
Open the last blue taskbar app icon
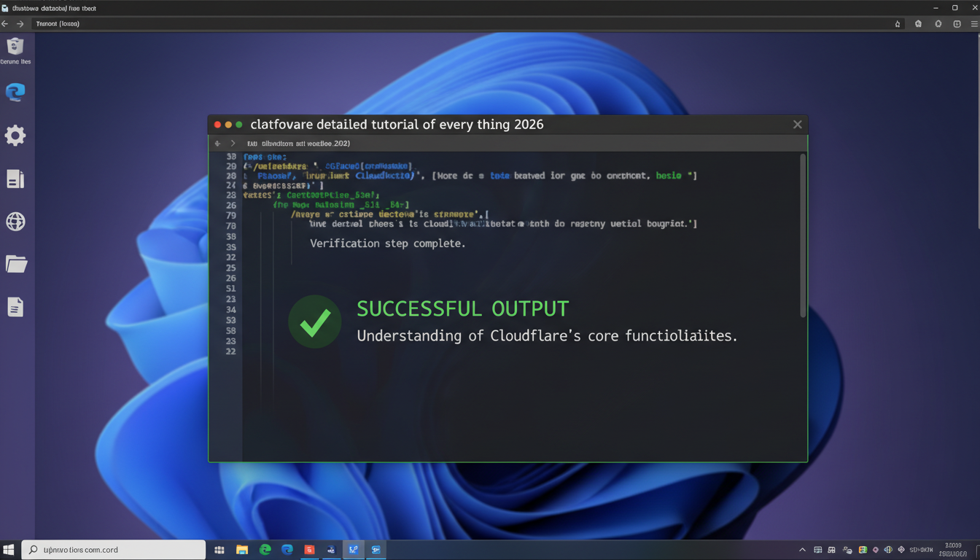[376, 550]
